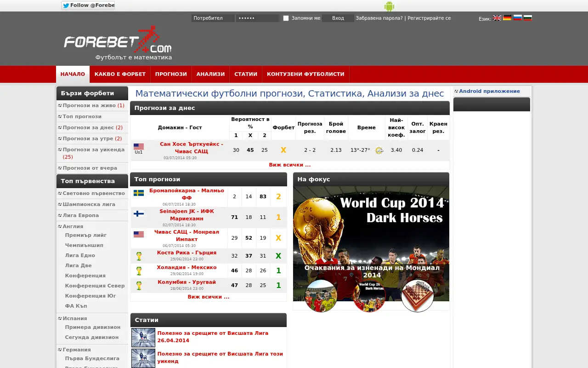This screenshot has width=588, height=368.
Task: Open the КОНТУЗЕНИ ФУТБОЛИСТИ menu item
Action: point(305,74)
